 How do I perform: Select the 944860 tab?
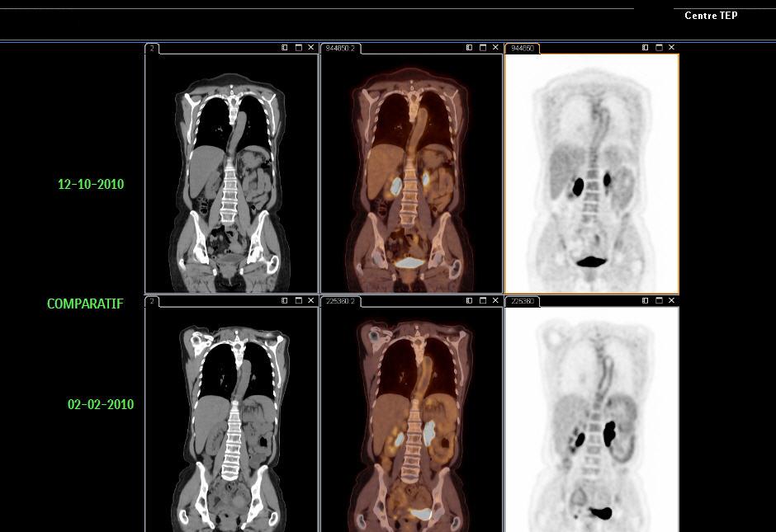[x=522, y=49]
